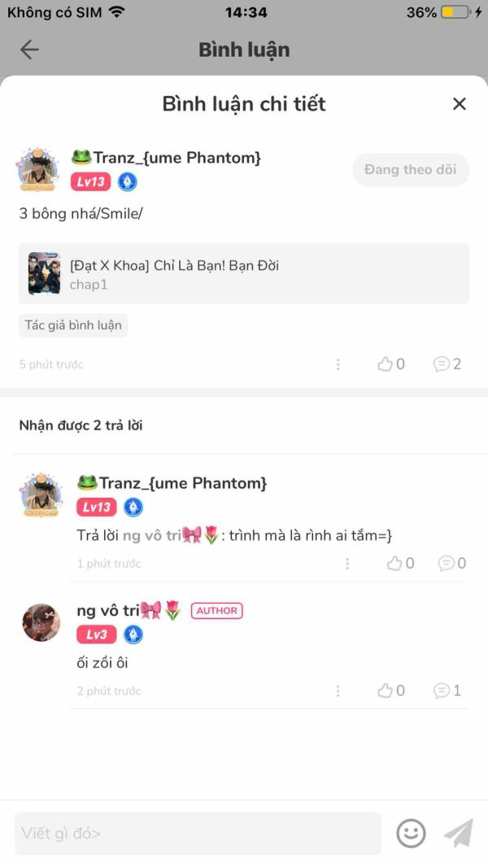Tap the 'Tác giả bình luận' tag
The height and width of the screenshot is (868, 488).
pos(73,325)
